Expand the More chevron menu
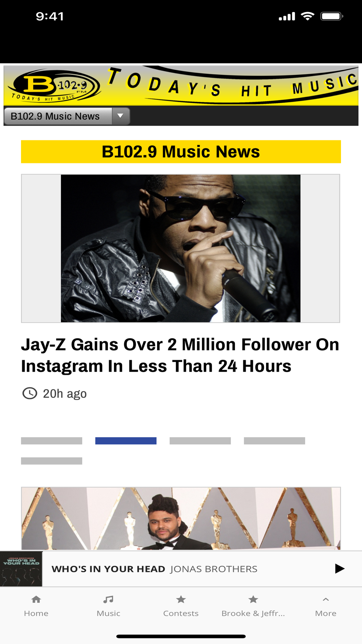Screen dimensions: 362x644 pyautogui.click(x=326, y=599)
